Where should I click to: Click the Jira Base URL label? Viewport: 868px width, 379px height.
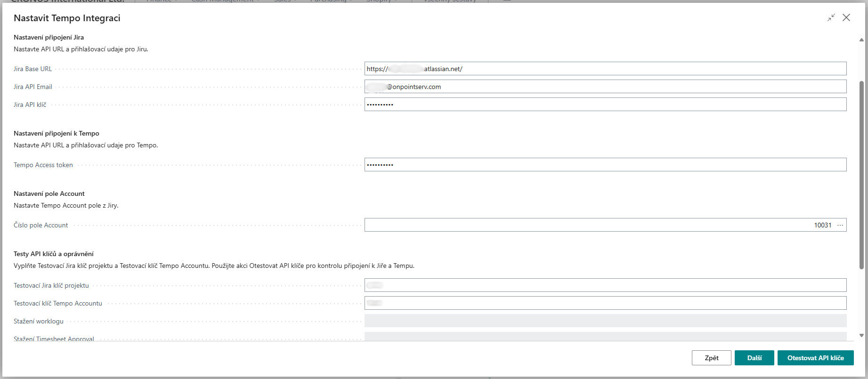pos(32,69)
